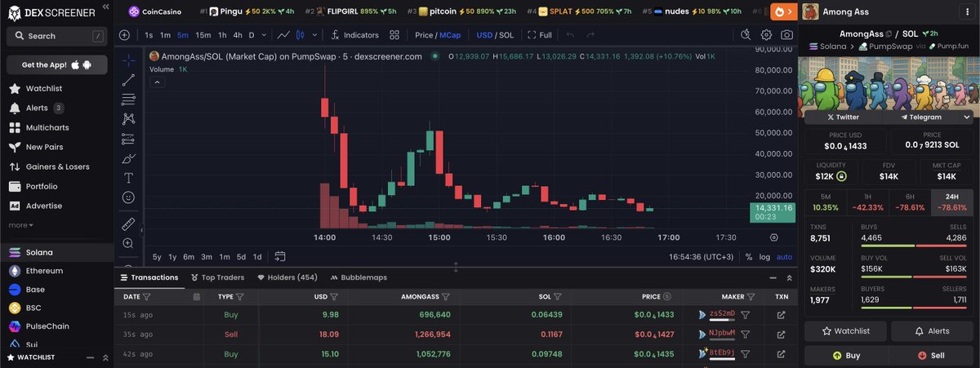The height and width of the screenshot is (368, 980).
Task: Toggle auto scale on price axis
Action: click(x=784, y=256)
